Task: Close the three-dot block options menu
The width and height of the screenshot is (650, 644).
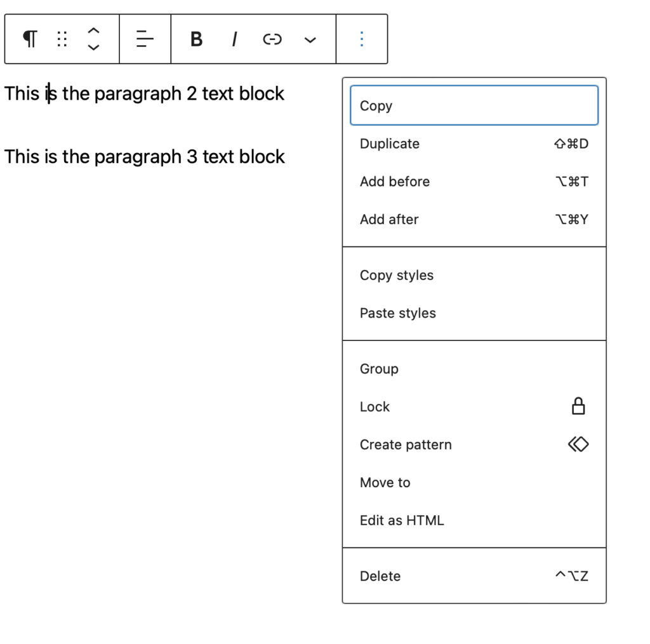Action: coord(361,39)
